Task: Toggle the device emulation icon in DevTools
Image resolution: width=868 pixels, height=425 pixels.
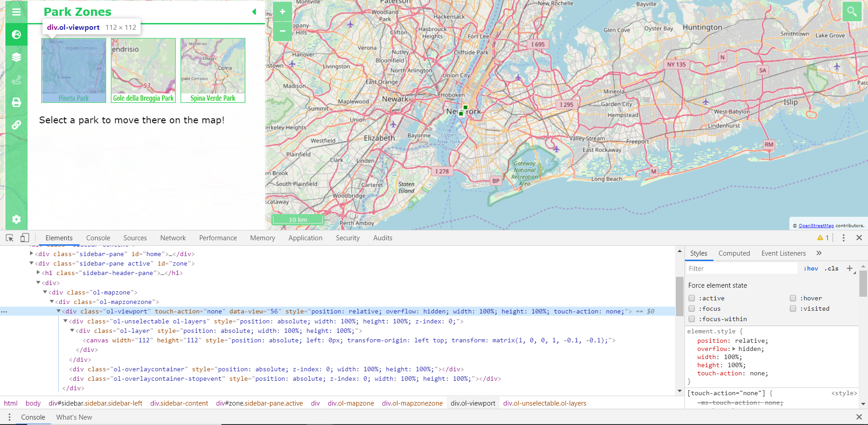Action: coord(25,238)
